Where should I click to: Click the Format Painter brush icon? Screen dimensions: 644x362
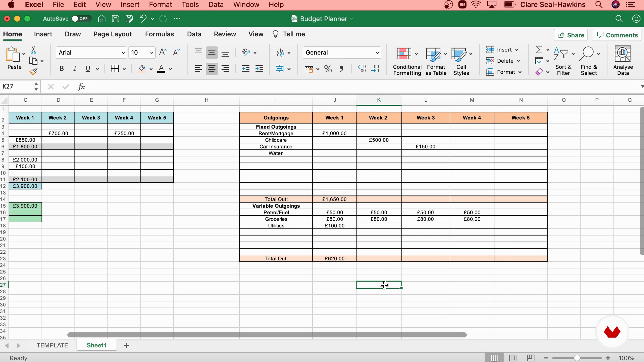click(x=34, y=72)
